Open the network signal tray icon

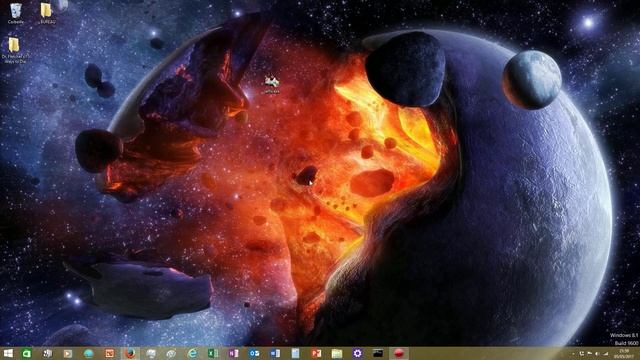coord(606,354)
